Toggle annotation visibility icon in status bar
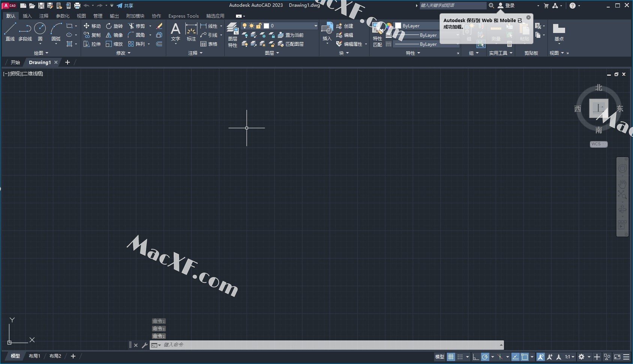The height and width of the screenshot is (364, 633). (541, 357)
